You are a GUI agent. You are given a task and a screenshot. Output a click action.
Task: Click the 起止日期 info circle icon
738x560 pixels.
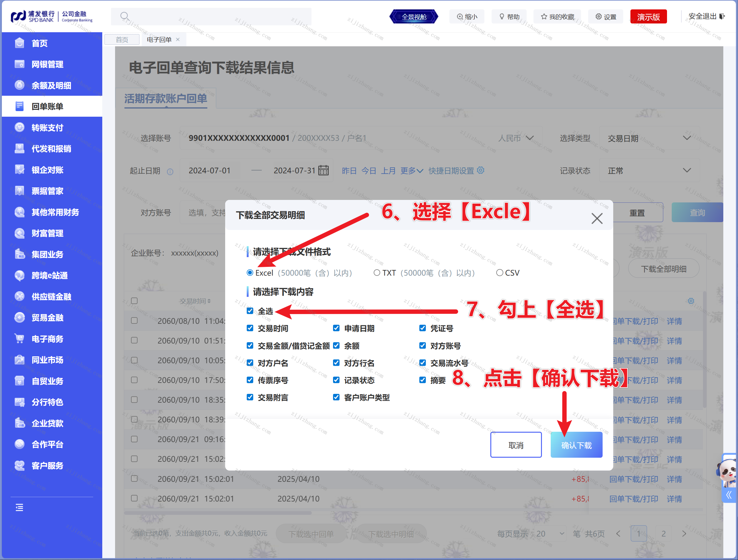[x=170, y=171]
